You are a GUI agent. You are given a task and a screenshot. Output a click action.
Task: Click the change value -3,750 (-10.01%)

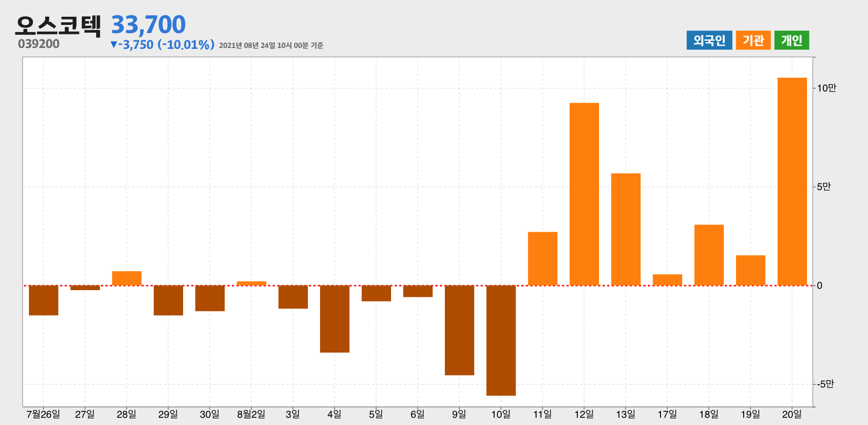pyautogui.click(x=162, y=45)
